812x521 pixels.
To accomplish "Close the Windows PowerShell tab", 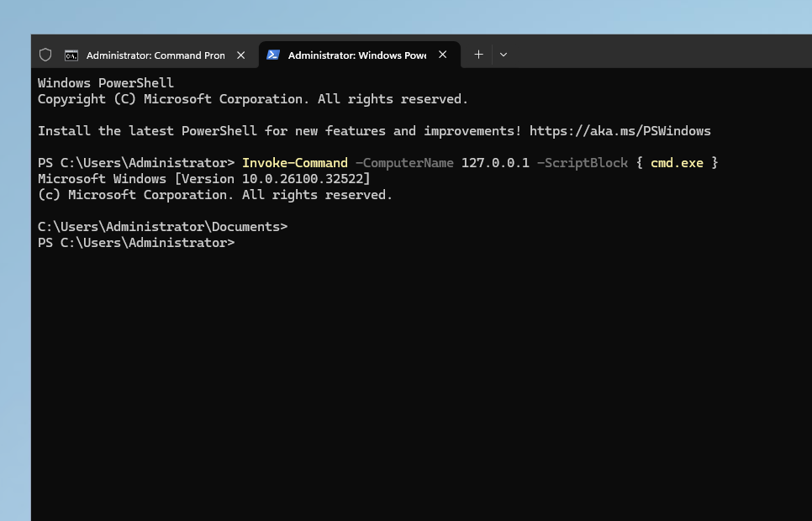I will 443,55.
